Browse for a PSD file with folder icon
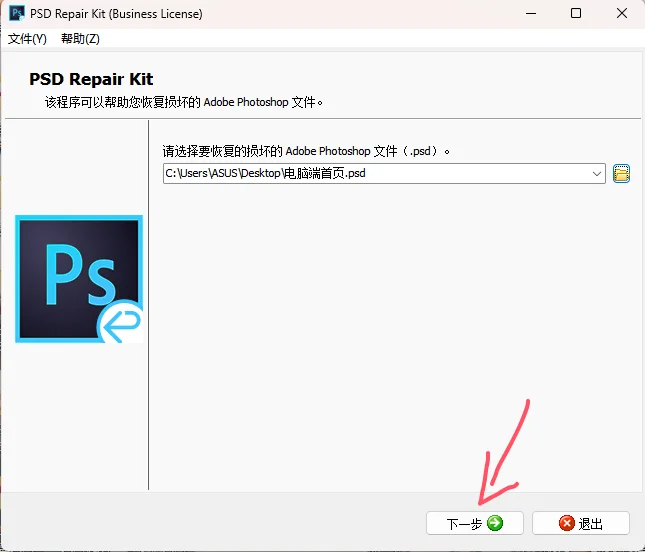The width and height of the screenshot is (645, 552). pos(621,173)
